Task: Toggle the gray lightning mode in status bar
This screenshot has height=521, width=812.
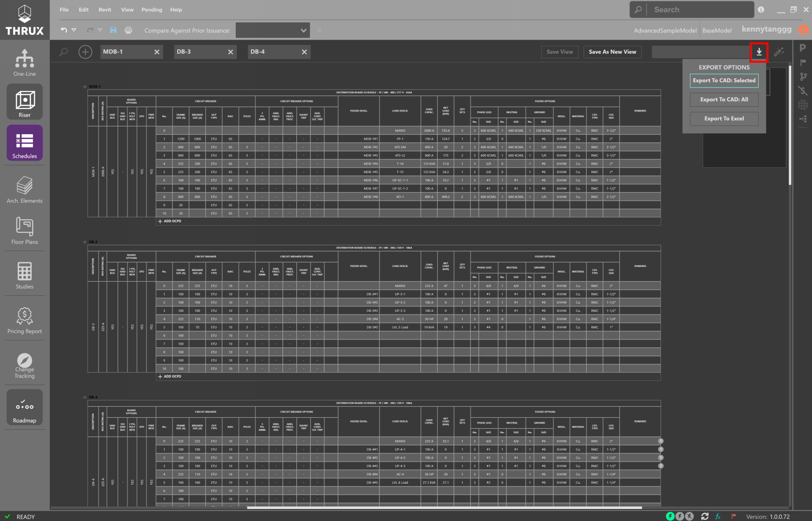Action: click(680, 516)
